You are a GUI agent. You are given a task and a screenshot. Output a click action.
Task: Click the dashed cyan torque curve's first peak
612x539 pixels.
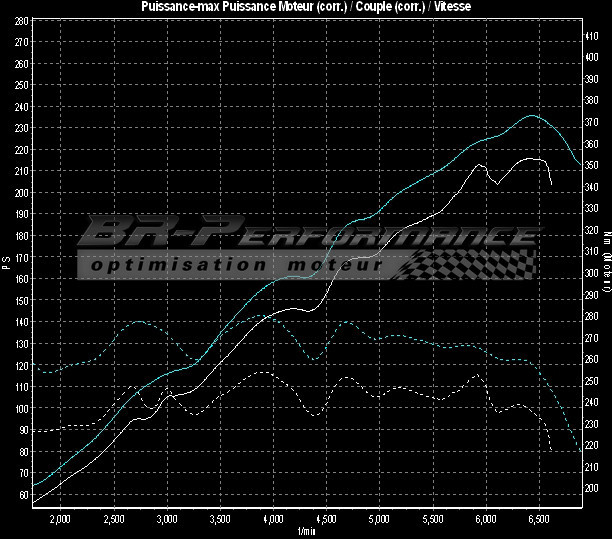138,322
